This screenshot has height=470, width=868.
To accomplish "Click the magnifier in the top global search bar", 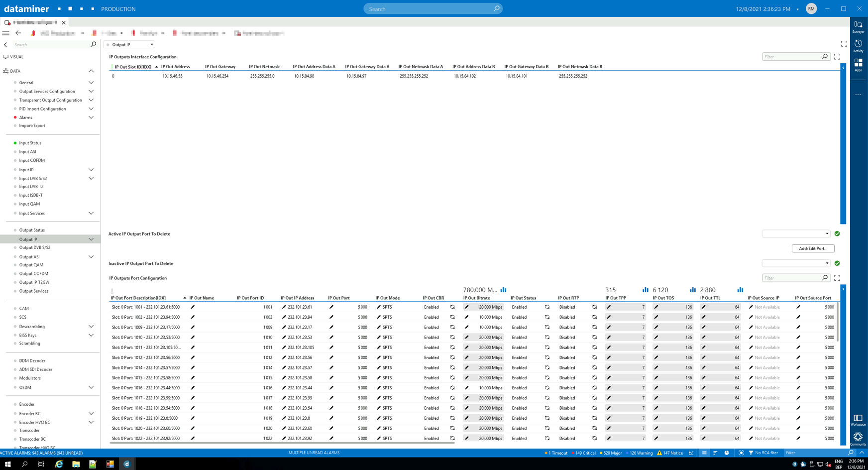I will [496, 8].
